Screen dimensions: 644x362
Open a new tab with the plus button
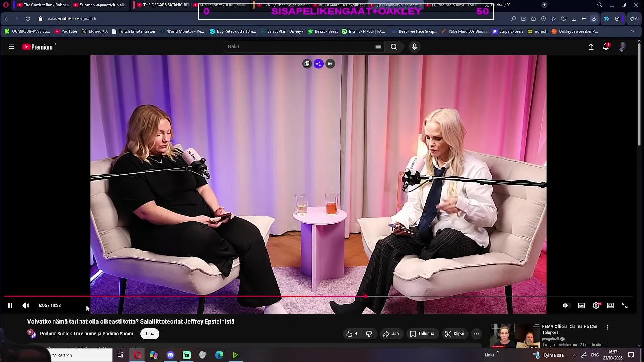pos(544,5)
